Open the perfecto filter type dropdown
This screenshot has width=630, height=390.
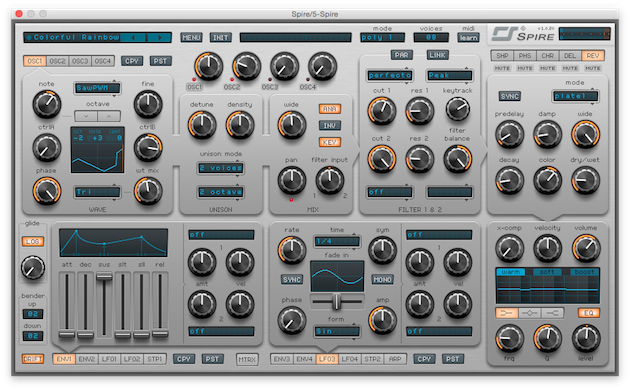point(390,75)
